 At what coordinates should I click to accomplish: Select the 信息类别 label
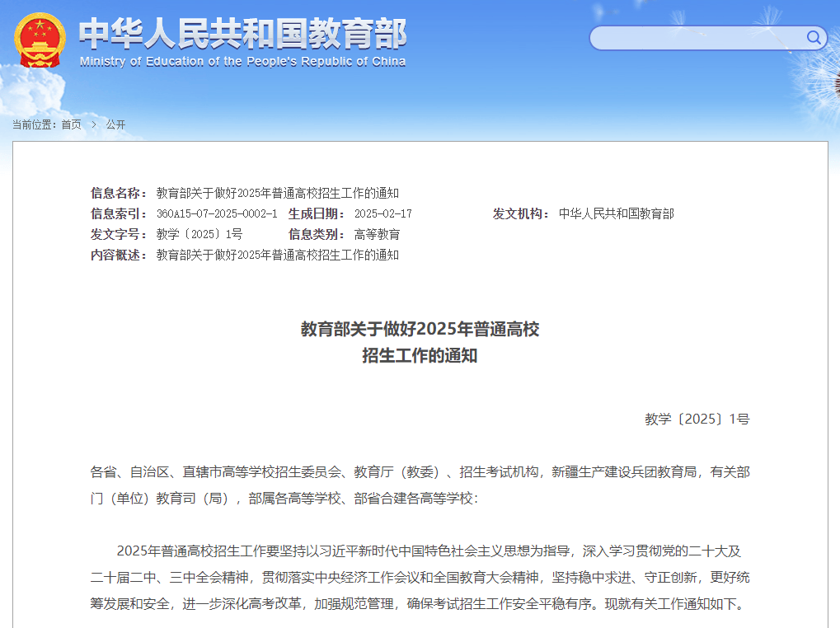tap(316, 234)
